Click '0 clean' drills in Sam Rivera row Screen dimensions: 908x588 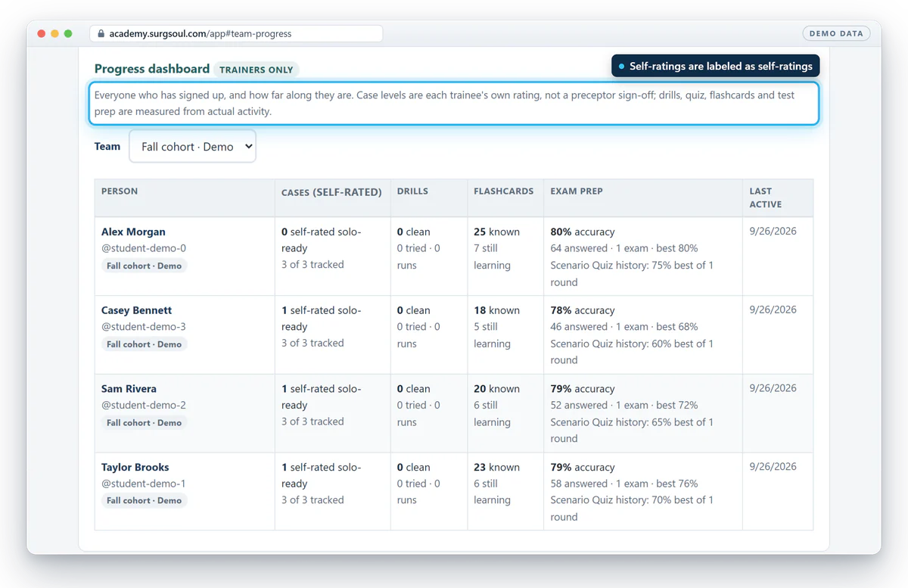pos(413,389)
